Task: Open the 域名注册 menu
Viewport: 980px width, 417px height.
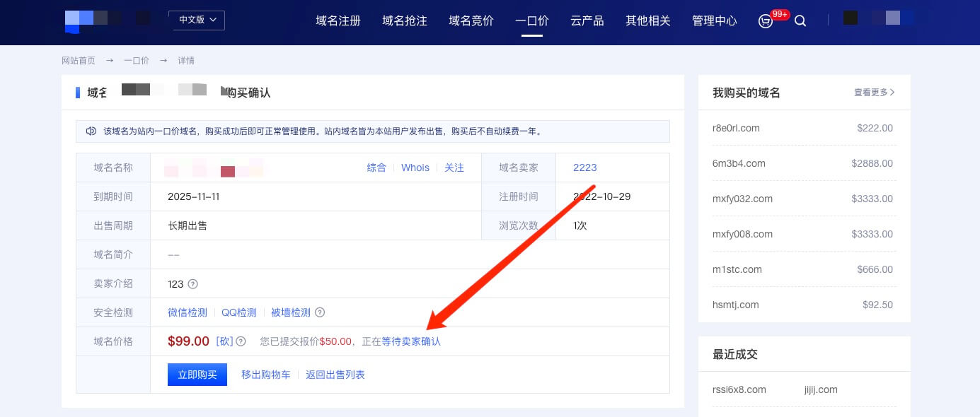Action: [338, 20]
